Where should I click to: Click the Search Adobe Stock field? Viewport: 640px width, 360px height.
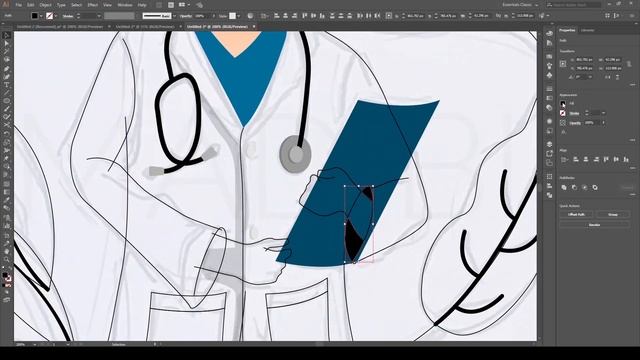[x=574, y=5]
